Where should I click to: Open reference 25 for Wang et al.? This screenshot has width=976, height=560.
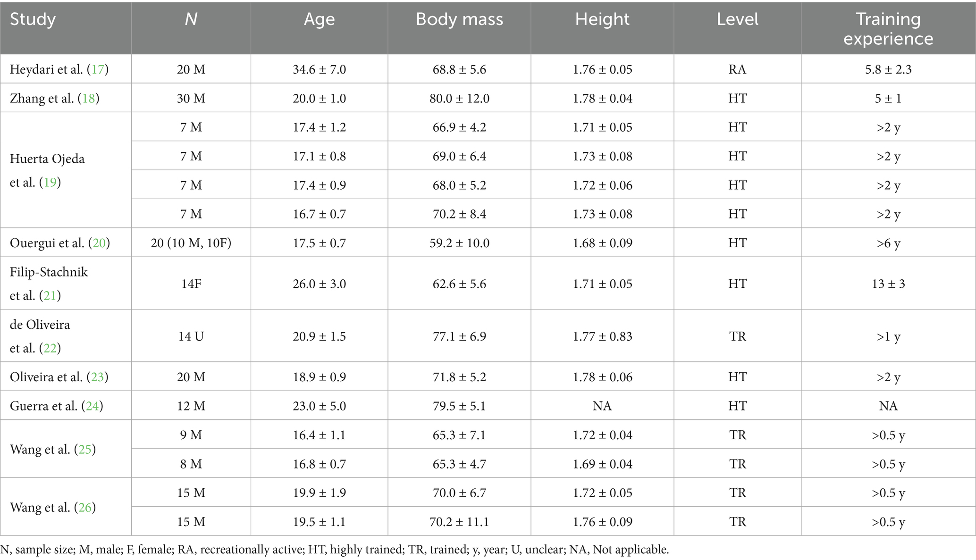[x=85, y=450]
